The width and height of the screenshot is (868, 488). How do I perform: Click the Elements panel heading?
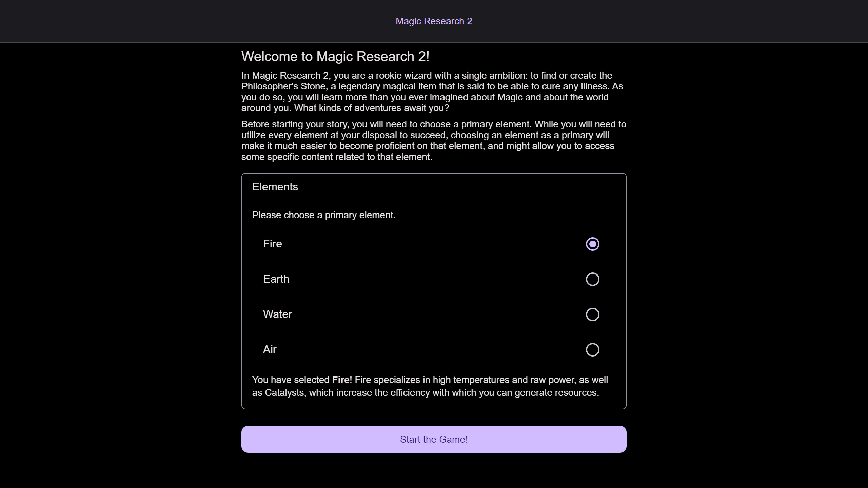(x=275, y=186)
